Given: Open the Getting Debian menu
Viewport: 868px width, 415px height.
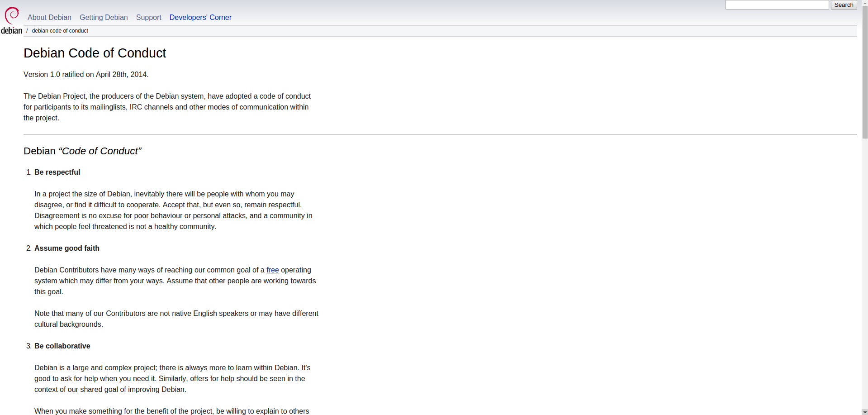Looking at the screenshot, I should tap(103, 17).
